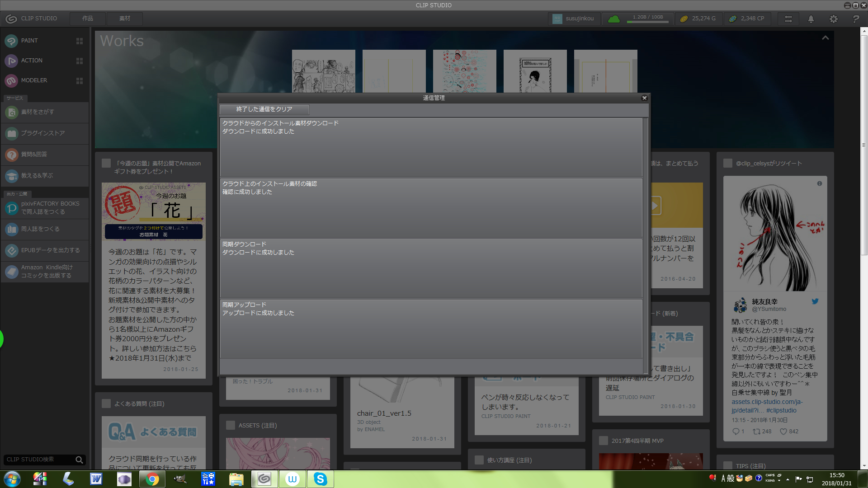Viewport: 868px width, 488px height.
Task: Open the communication management transfer icon
Action: 788,19
